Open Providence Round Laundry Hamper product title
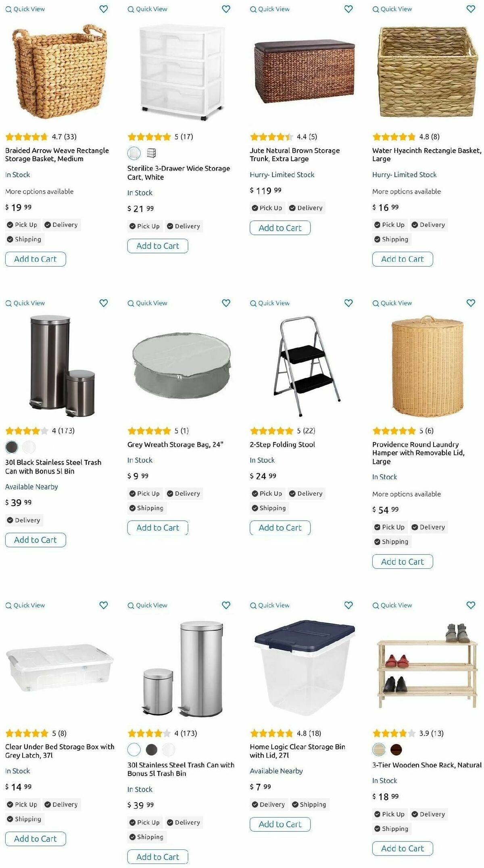The width and height of the screenshot is (484, 868). (x=418, y=453)
